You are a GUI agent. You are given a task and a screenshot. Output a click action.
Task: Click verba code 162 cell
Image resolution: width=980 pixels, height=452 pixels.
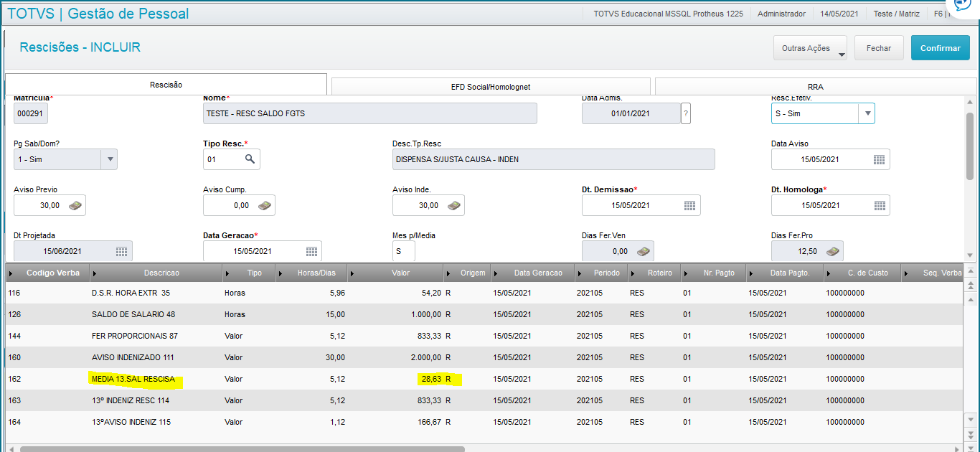point(14,379)
